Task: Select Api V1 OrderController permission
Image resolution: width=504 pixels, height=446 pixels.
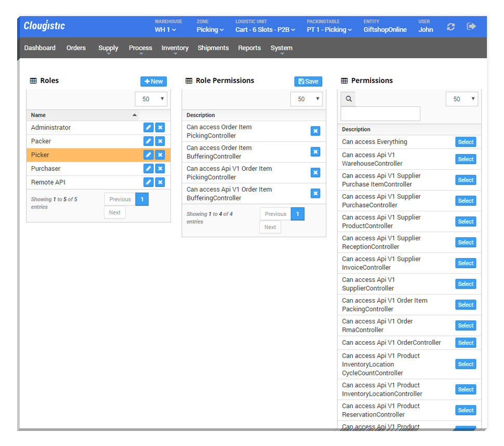Action: [x=466, y=343]
